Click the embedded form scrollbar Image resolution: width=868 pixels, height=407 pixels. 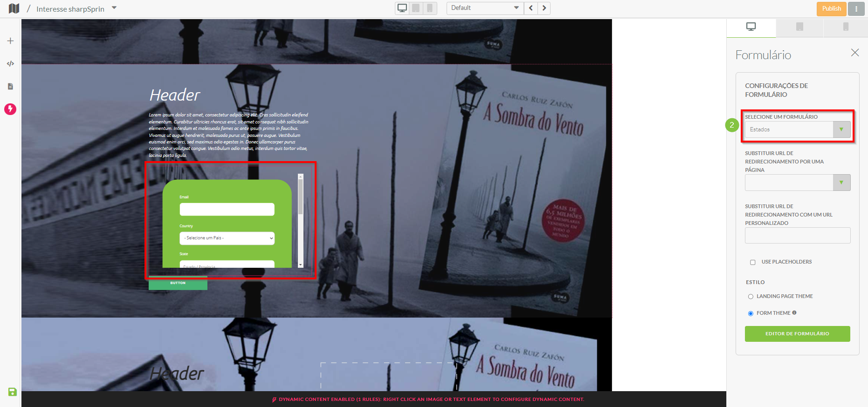point(301,220)
